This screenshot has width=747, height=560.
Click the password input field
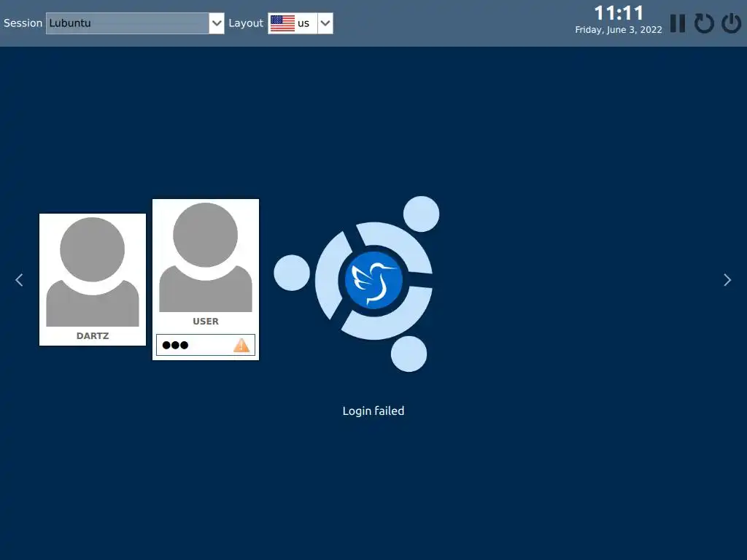(205, 345)
